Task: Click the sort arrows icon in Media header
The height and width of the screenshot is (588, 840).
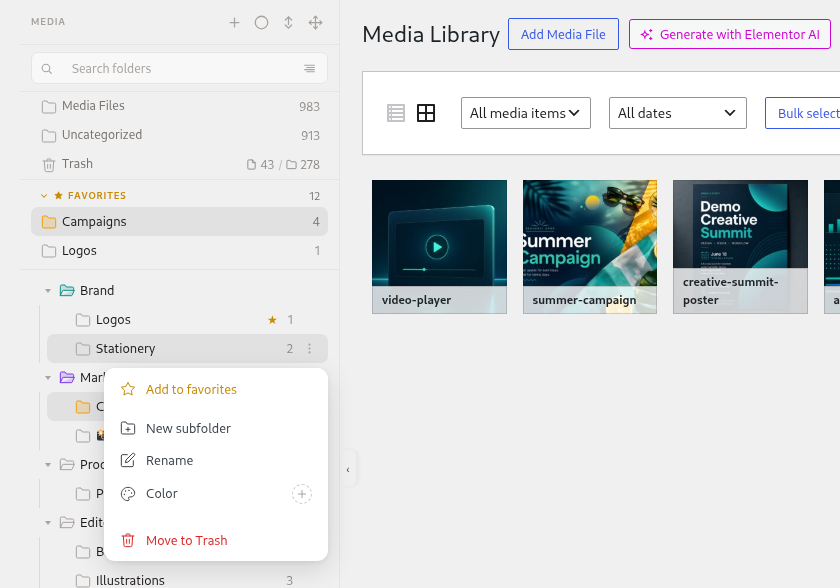Action: [x=288, y=22]
